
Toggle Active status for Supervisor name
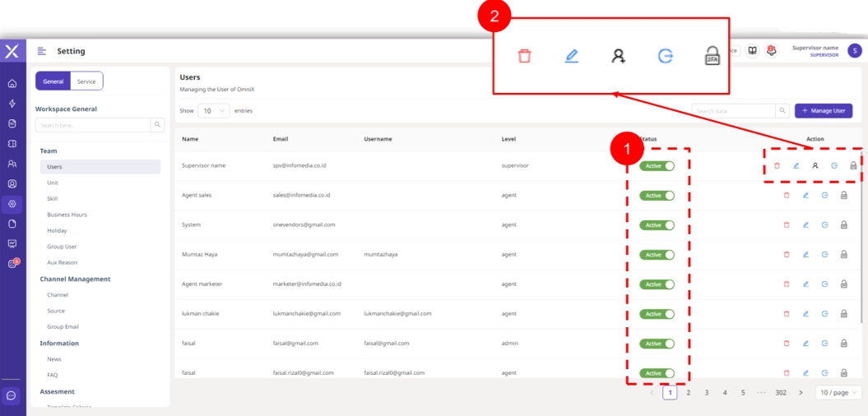pos(657,166)
